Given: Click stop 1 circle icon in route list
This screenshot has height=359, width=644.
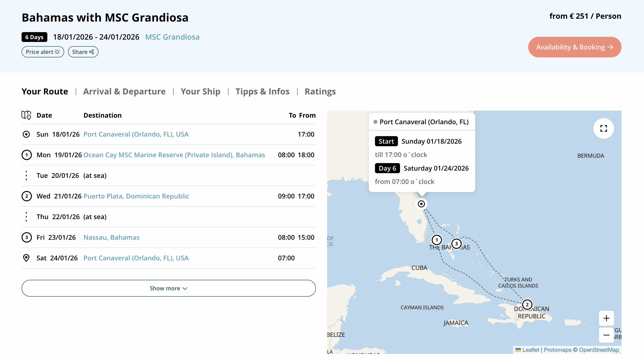Looking at the screenshot, I should click(26, 155).
